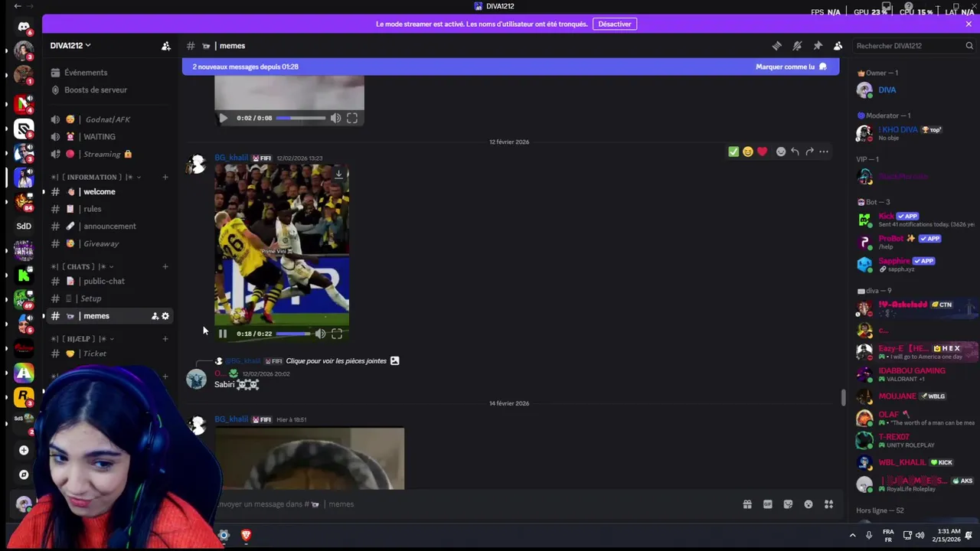The width and height of the screenshot is (980, 551).
Task: Click the memes channel settings gear
Action: pyautogui.click(x=165, y=316)
